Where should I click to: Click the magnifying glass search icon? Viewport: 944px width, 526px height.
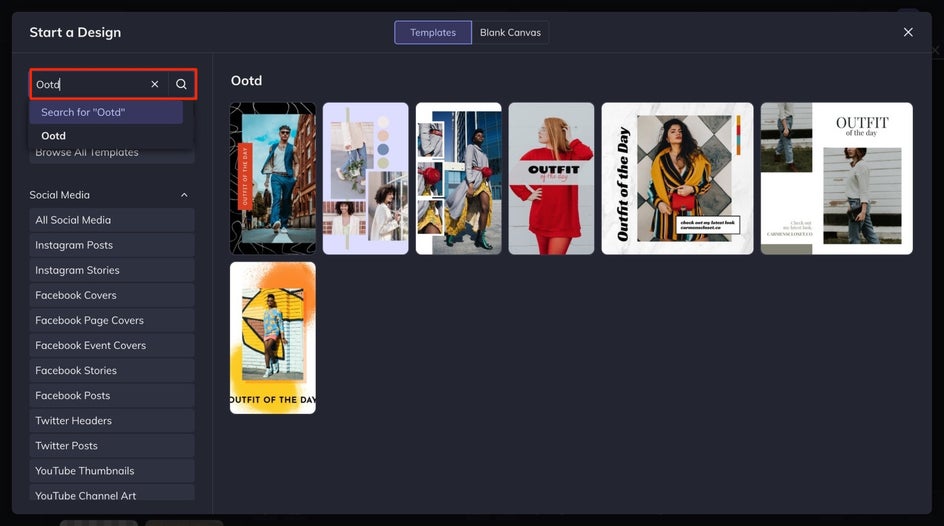(181, 84)
